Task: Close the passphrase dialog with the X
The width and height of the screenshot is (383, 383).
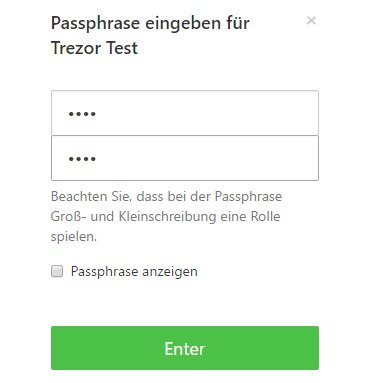Action: [311, 21]
